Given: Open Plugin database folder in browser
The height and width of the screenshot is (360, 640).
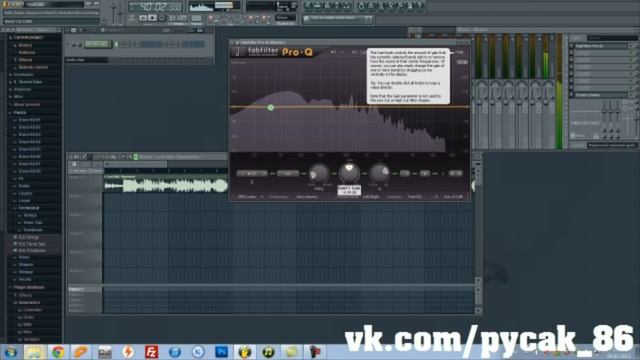Looking at the screenshot, I should pyautogui.click(x=28, y=287).
